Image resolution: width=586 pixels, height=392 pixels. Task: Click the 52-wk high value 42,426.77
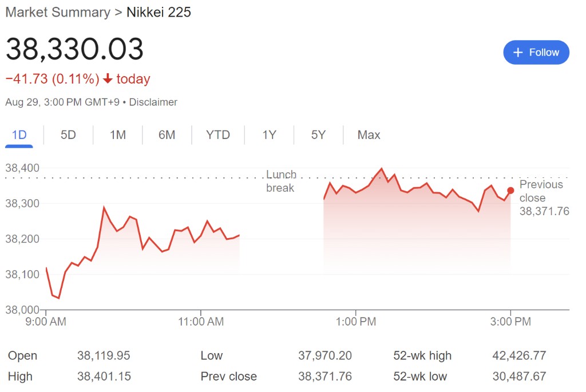[x=519, y=356]
